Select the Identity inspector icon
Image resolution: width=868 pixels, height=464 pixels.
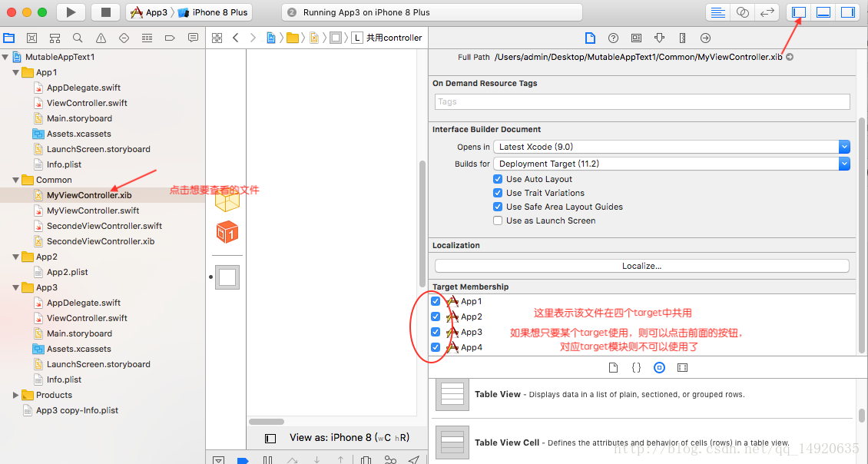tap(636, 38)
